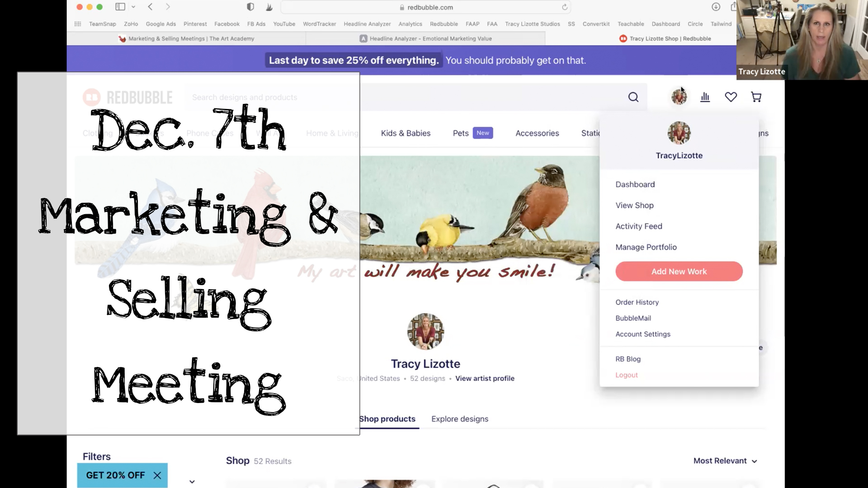868x488 pixels.
Task: Switch to Shop products tab
Action: [387, 419]
